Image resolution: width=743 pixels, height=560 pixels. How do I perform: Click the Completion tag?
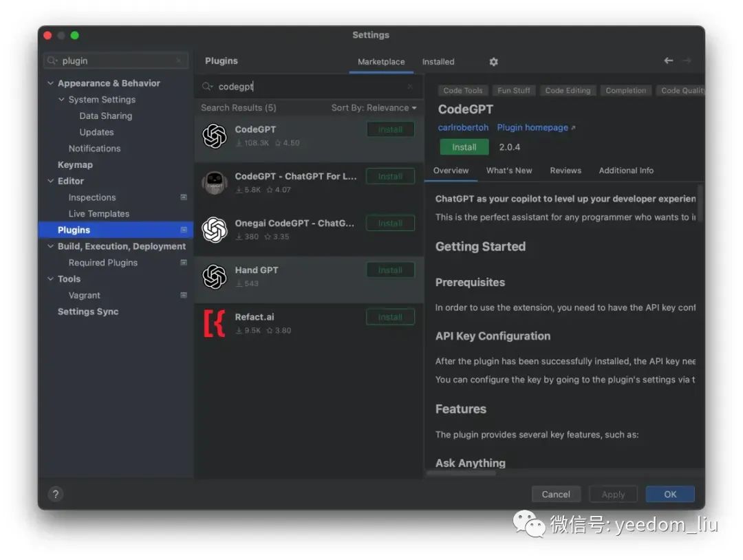625,91
